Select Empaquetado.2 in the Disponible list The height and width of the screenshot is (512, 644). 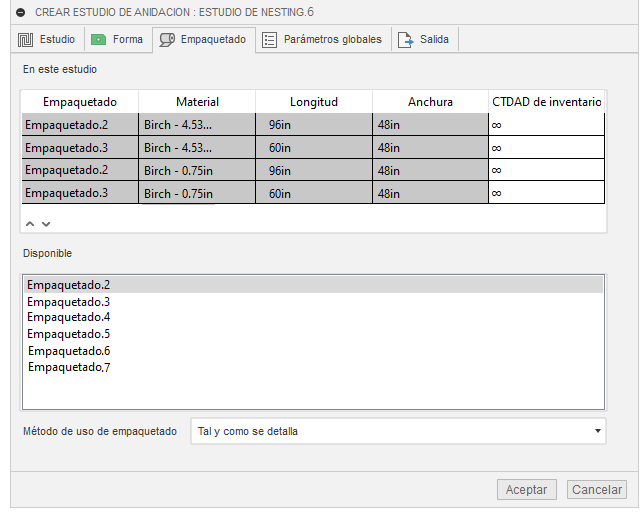point(313,285)
